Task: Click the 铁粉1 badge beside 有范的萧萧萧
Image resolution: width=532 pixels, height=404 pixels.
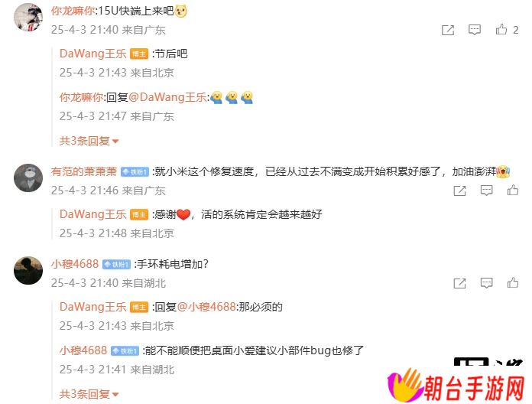Action: [x=135, y=172]
